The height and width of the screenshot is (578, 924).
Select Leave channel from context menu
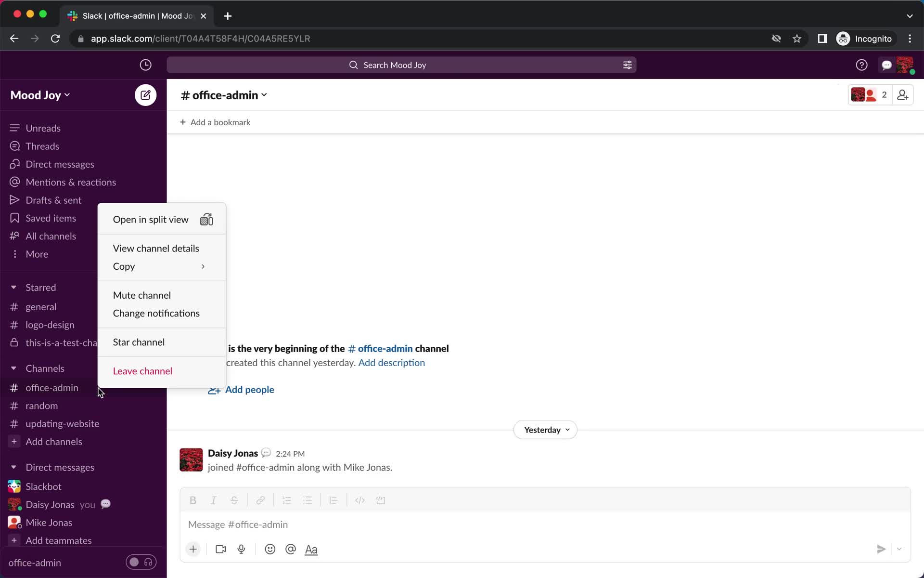142,370
